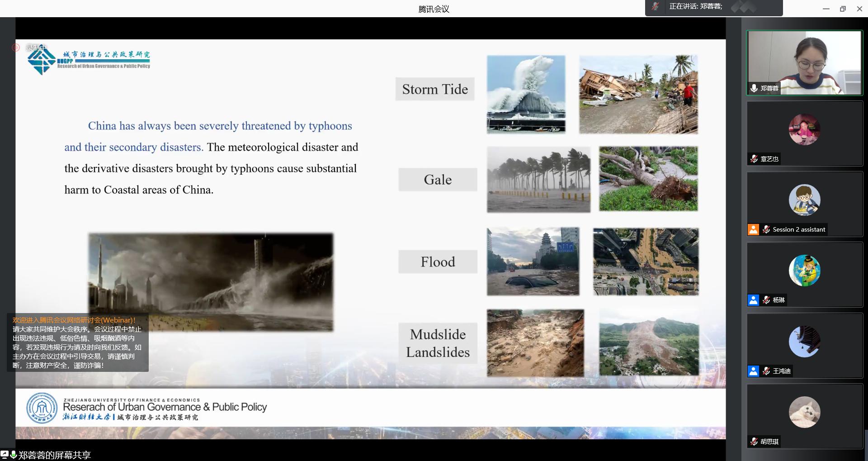
Task: Restore down the Tencent Meeting window
Action: tap(843, 9)
